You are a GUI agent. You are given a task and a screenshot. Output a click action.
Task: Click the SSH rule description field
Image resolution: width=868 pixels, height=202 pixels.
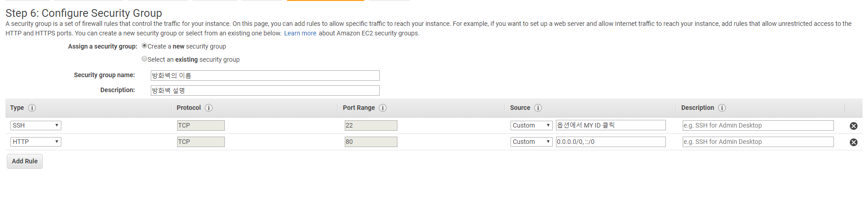pos(758,126)
